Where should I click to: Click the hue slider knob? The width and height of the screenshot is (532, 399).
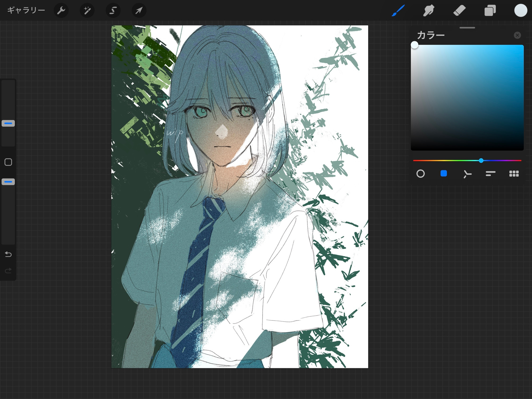pyautogui.click(x=481, y=161)
